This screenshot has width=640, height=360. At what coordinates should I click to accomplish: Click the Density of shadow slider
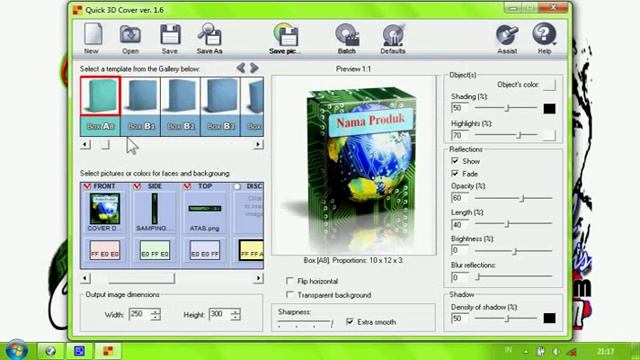pos(506,318)
